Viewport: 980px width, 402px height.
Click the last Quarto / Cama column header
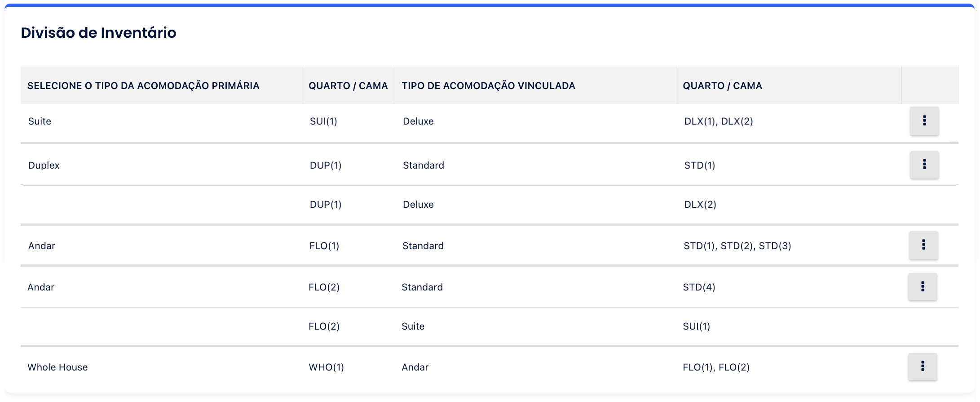coord(722,85)
